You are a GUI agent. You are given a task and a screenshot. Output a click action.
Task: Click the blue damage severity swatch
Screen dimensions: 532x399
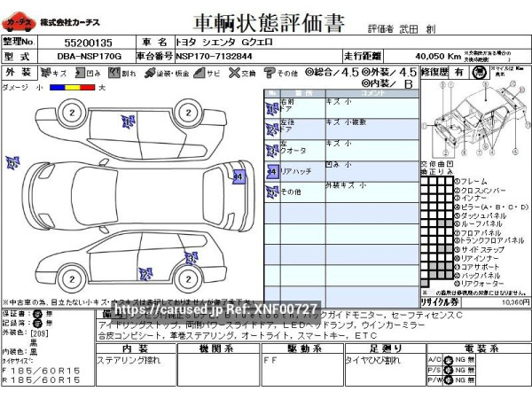pyautogui.click(x=55, y=88)
